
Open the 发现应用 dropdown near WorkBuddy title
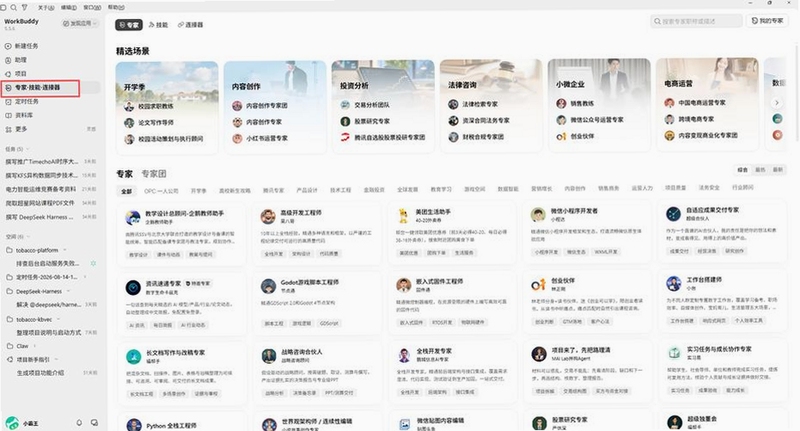pyautogui.click(x=80, y=23)
